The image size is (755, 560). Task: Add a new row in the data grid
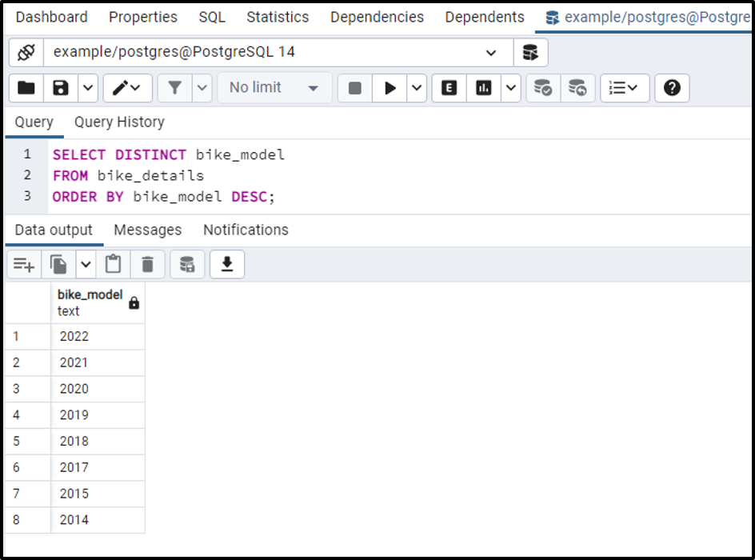(x=22, y=264)
